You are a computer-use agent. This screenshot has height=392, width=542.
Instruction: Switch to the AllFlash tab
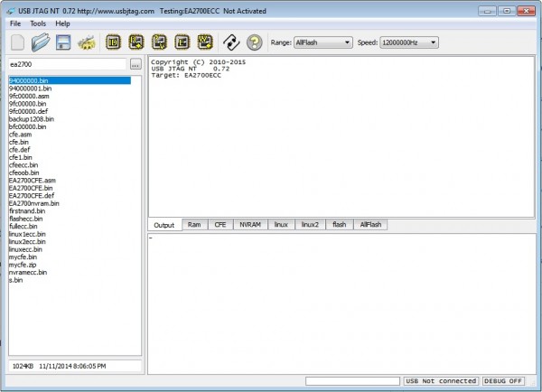[x=370, y=224]
